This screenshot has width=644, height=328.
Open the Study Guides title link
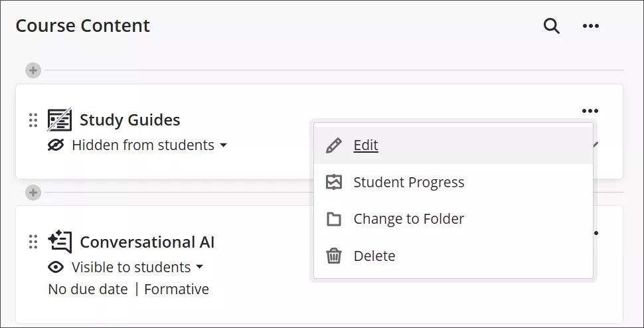[x=129, y=120]
